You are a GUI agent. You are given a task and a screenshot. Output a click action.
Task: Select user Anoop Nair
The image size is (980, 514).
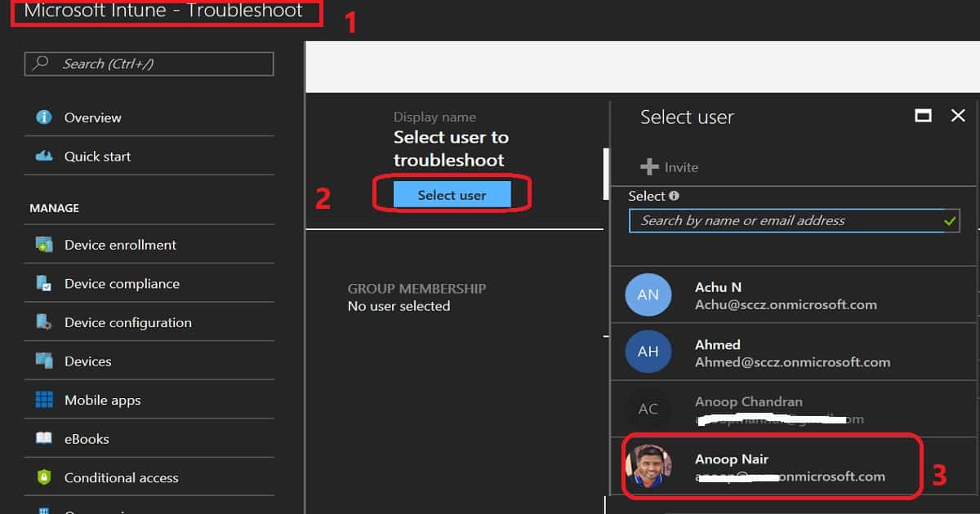pos(794,466)
